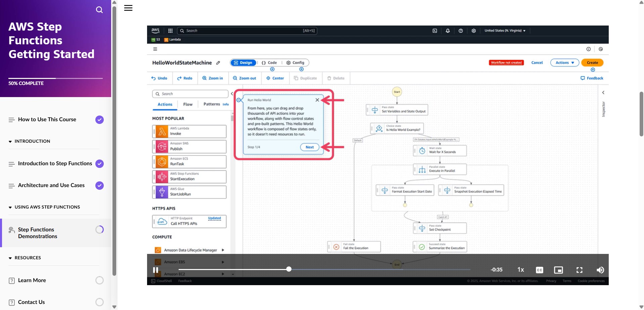Screen dimensions: 644x310
Task: Click the AWS console search field
Action: pos(247,31)
